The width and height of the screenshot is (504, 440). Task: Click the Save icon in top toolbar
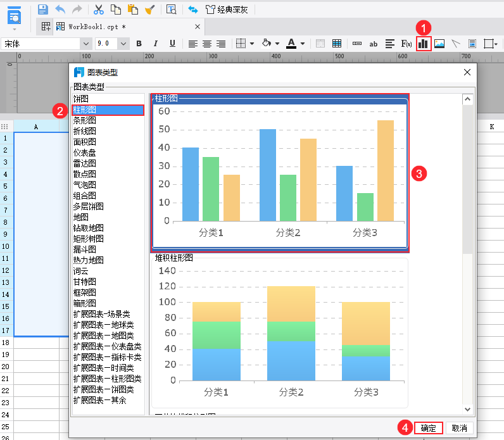pos(43,9)
